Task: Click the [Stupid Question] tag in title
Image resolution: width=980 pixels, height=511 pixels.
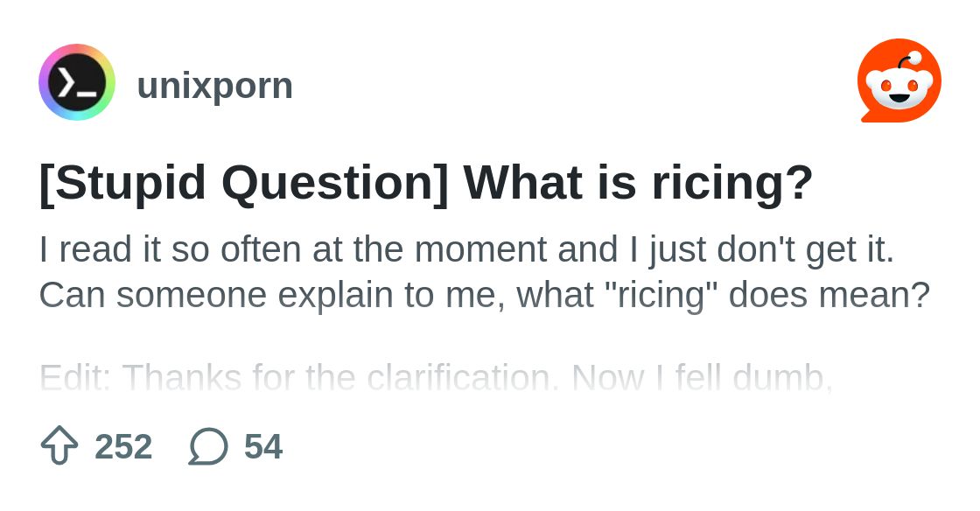Action: click(x=244, y=182)
